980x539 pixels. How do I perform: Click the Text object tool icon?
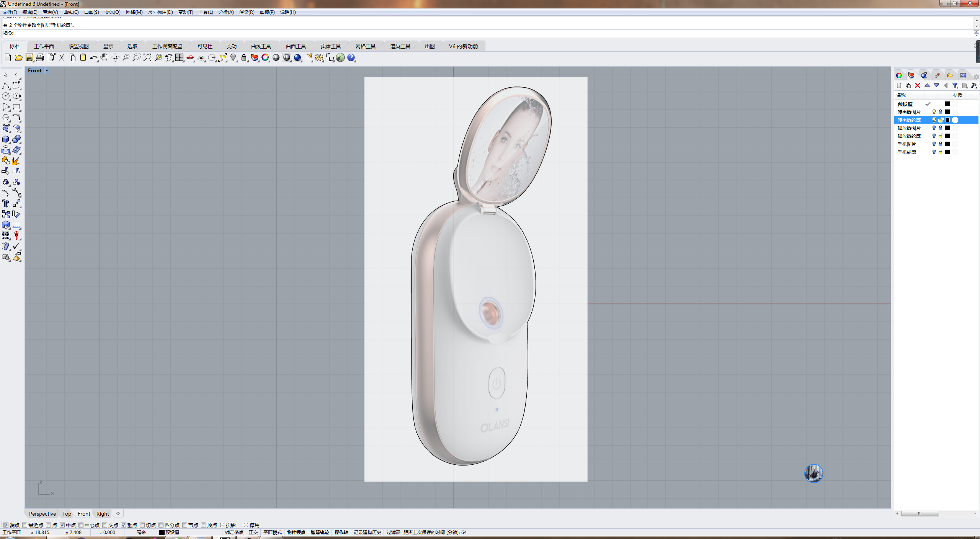click(x=6, y=203)
